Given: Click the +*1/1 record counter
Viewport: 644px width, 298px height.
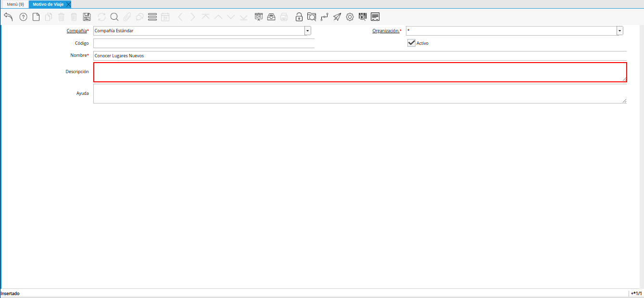Looking at the screenshot, I should pos(636,293).
